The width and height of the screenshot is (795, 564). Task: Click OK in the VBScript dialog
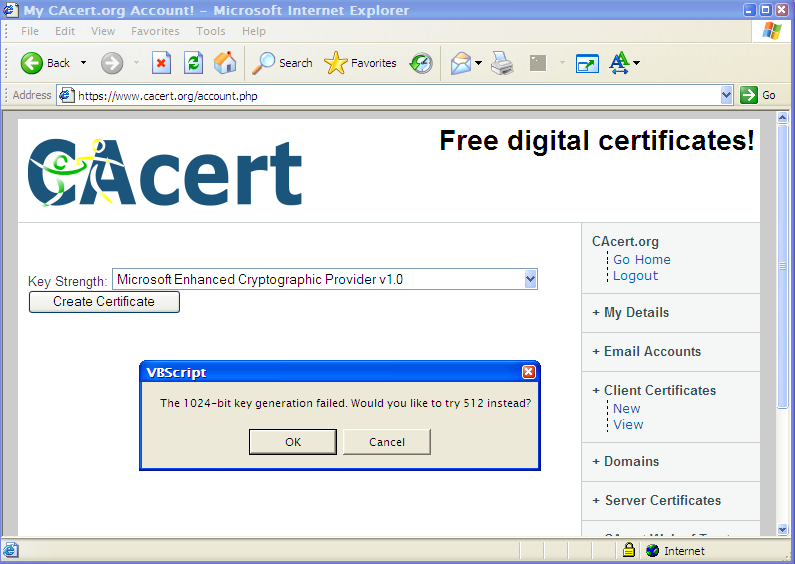(x=292, y=442)
